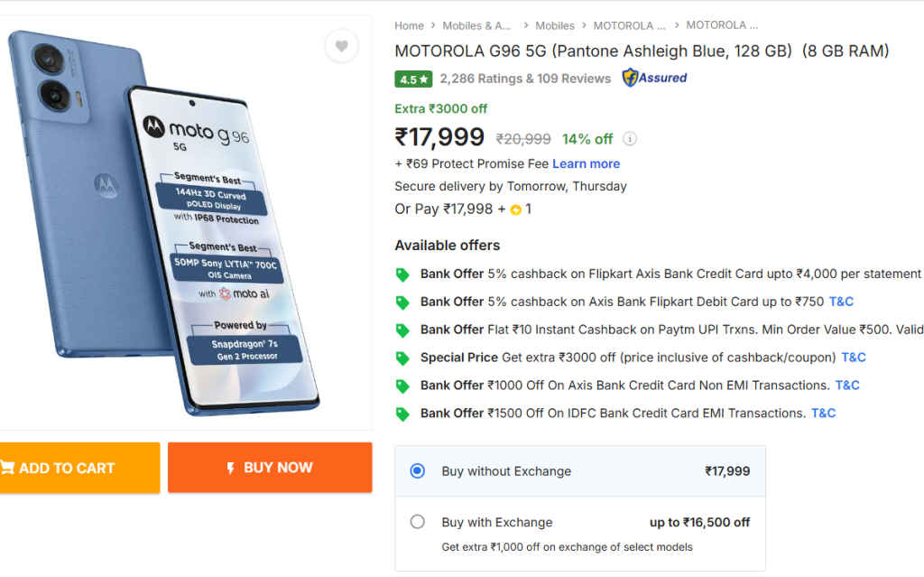Open Learn more for Protect Promise Fee
Screen dimensions: 924x577
tap(586, 163)
